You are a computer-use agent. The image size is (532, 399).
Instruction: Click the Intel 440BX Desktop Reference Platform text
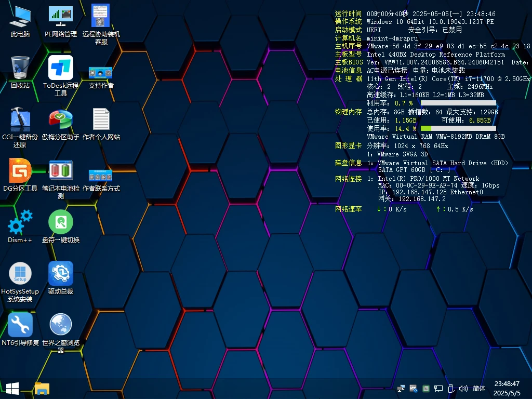(436, 54)
